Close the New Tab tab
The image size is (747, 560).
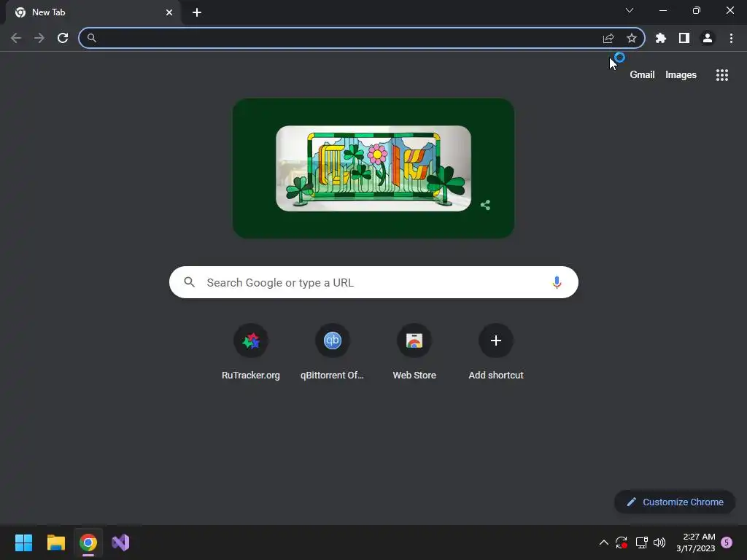pyautogui.click(x=169, y=12)
